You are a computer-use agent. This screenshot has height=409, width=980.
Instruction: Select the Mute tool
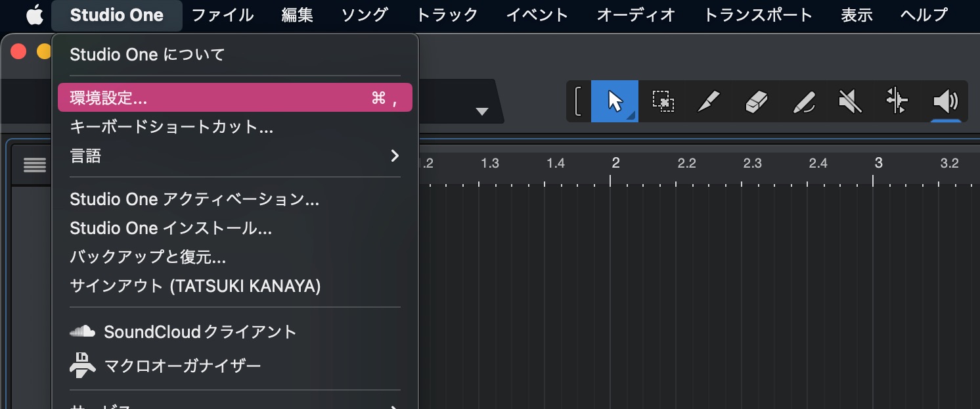coord(850,101)
